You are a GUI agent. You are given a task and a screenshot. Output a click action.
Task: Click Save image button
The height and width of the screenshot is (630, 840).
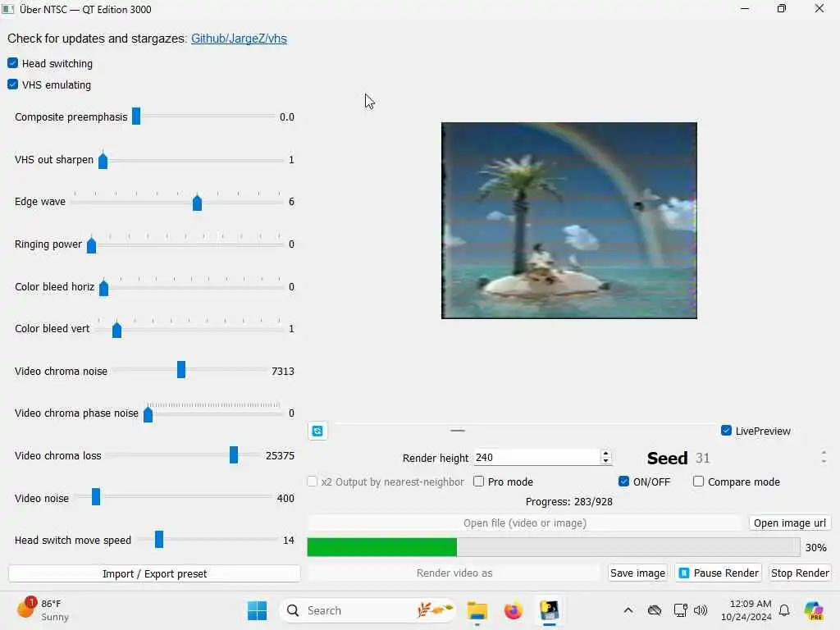(637, 573)
